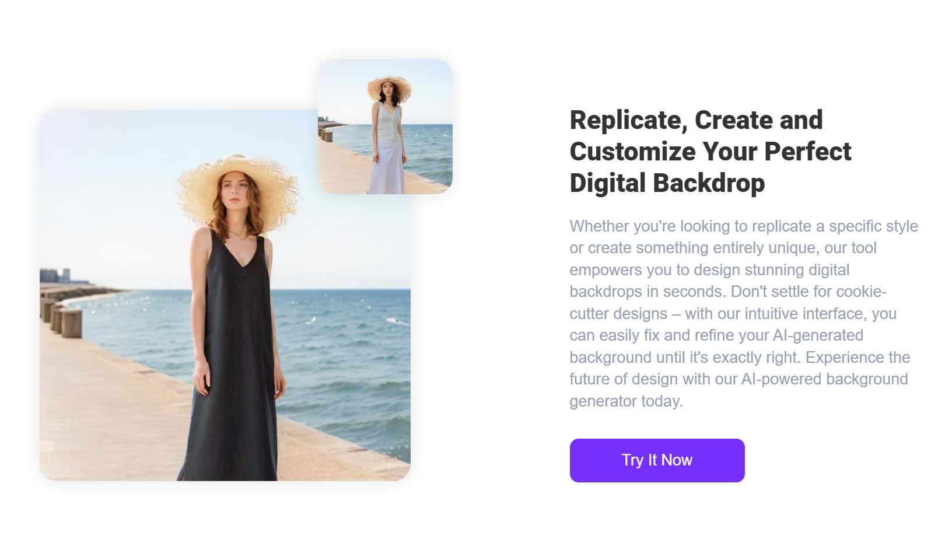The width and height of the screenshot is (952, 560).
Task: Click the description paragraph about replicating styles
Action: point(743,313)
